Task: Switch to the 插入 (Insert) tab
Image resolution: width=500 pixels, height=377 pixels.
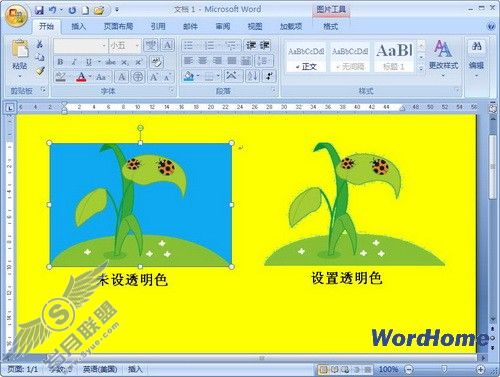Action: coord(79,26)
